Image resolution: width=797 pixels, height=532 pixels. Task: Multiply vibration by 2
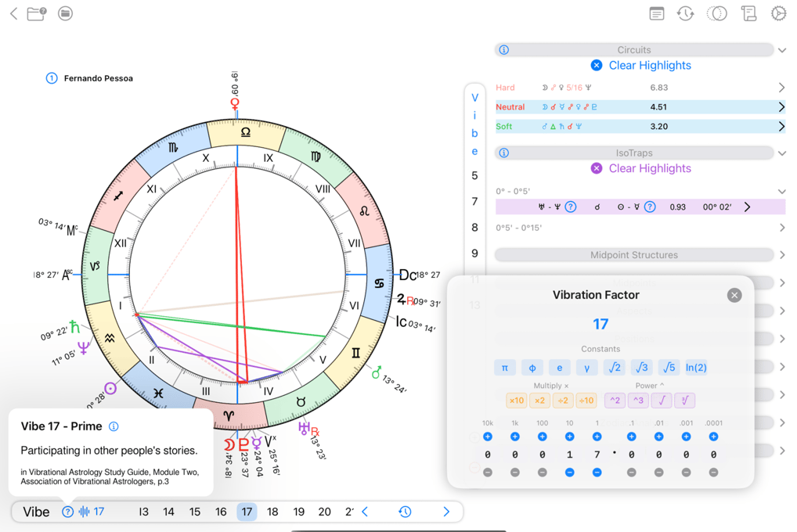[x=539, y=401]
